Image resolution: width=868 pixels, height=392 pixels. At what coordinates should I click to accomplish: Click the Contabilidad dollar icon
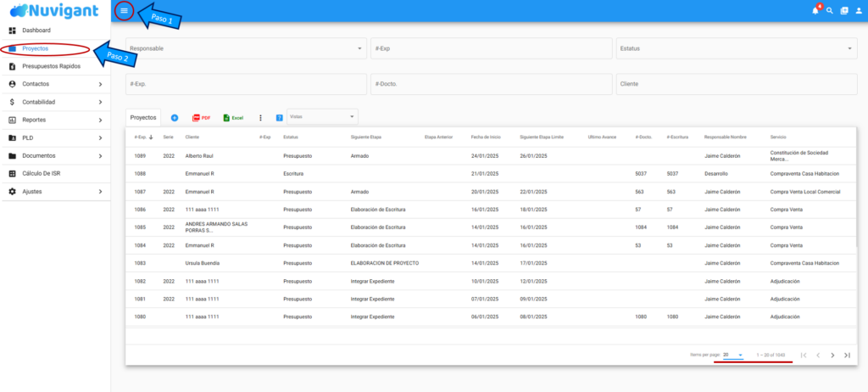click(x=12, y=102)
